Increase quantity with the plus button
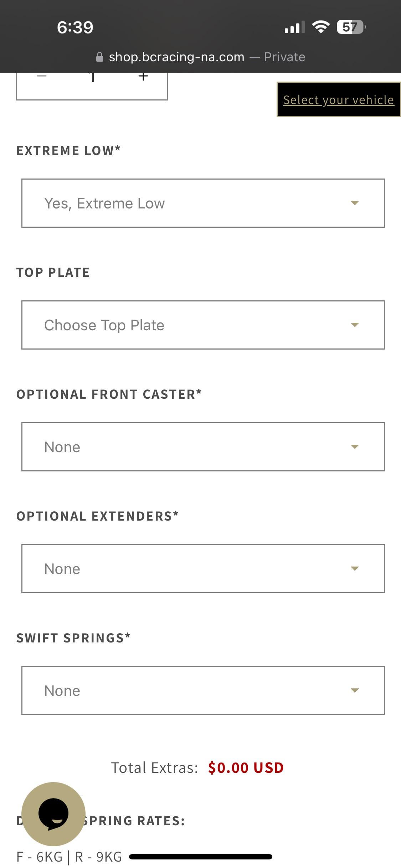Screen dimensions: 401x868 click(143, 76)
